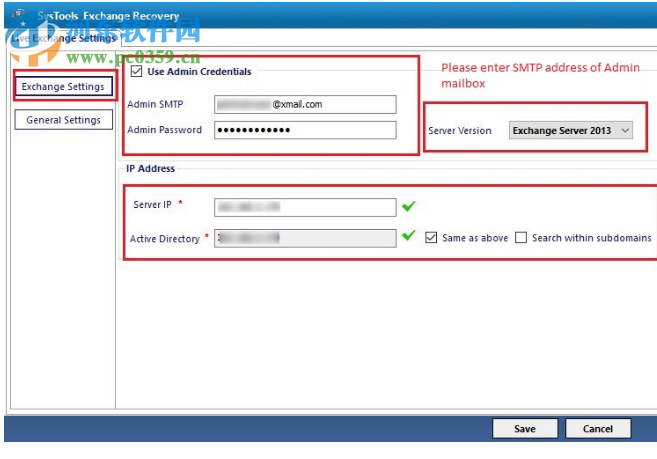
Task: Expand the Server Version dropdown
Action: coord(571,130)
